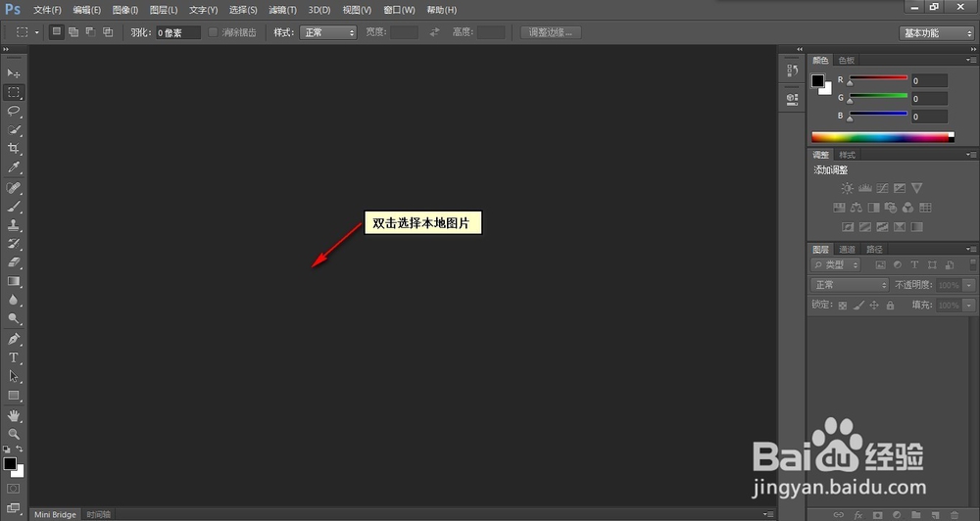Click the foreground color swatch in Color panel
980x521 pixels.
pos(817,80)
